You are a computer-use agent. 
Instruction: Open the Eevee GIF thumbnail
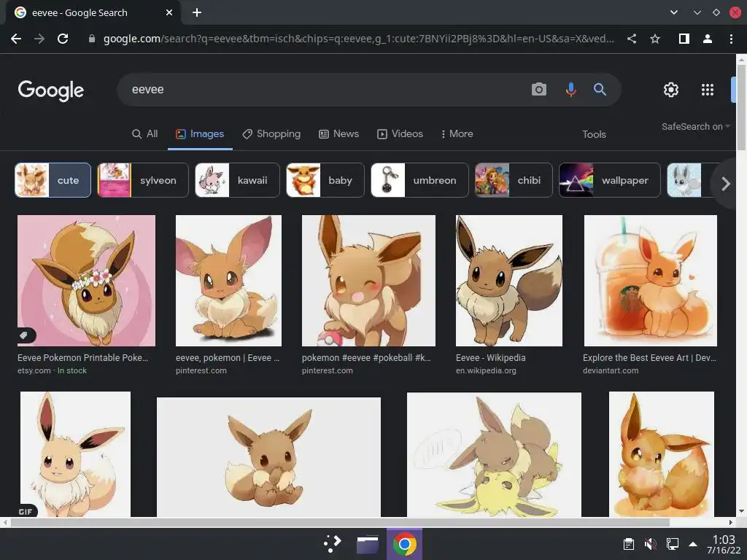[x=75, y=454]
